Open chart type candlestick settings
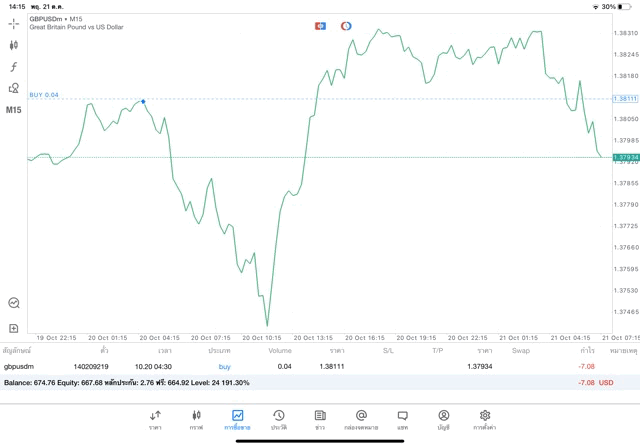640x447 pixels. point(14,45)
